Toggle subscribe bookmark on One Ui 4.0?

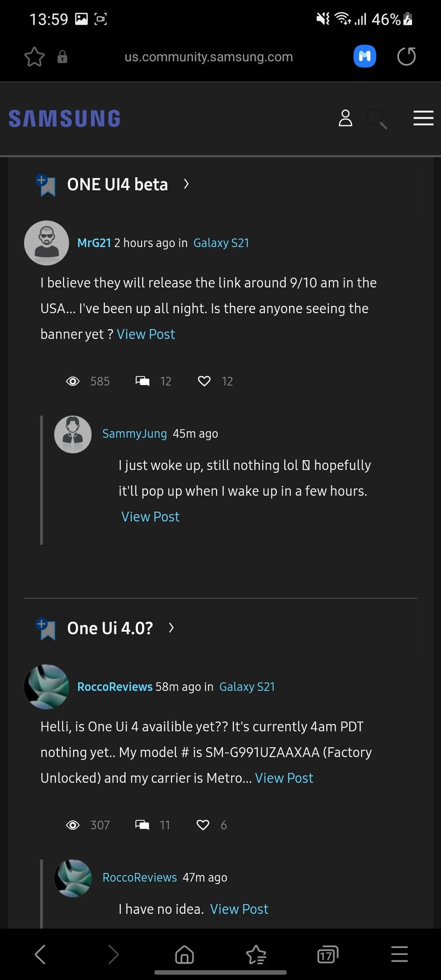click(46, 629)
